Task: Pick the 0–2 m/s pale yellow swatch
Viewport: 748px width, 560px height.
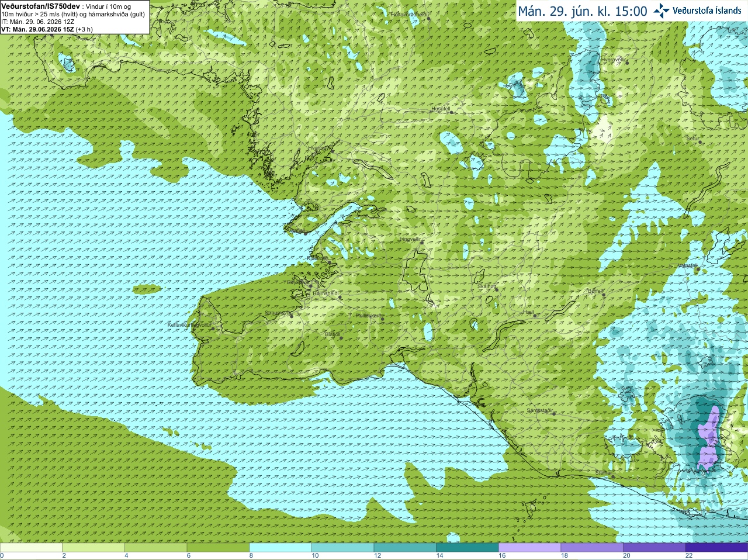Action: [31, 548]
